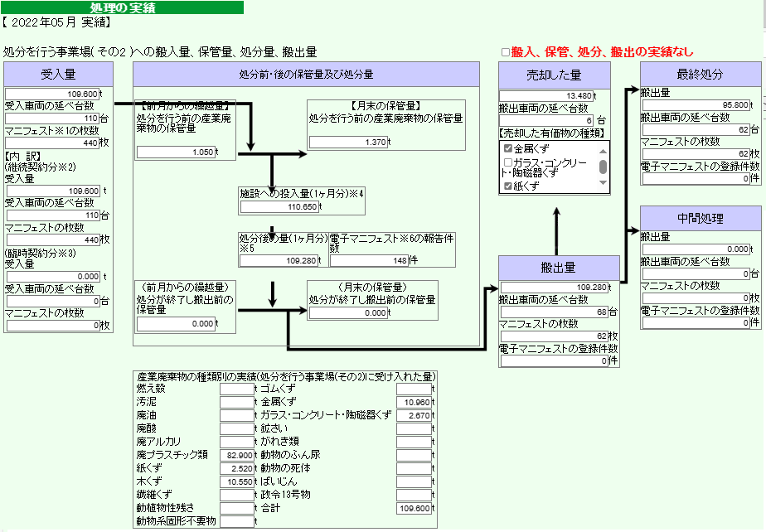This screenshot has width=766, height=532.
Task: Click the 動物の死体 amount field
Action: (x=414, y=468)
